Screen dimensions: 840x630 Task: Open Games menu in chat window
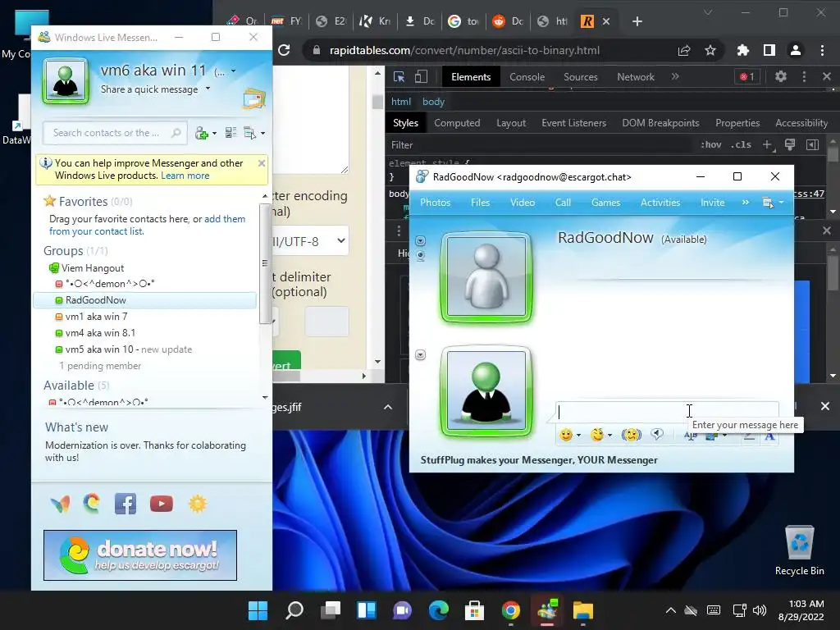point(605,203)
